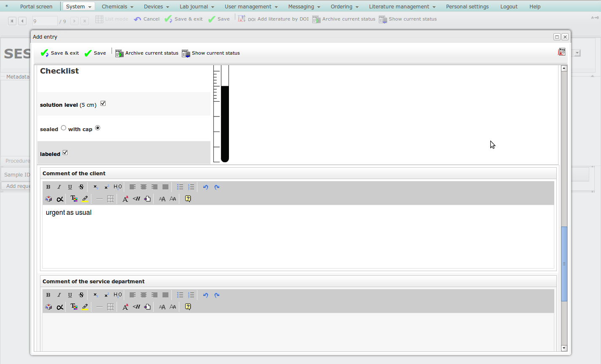Uncheck the solution level checkbox
The width and height of the screenshot is (601, 364).
pyautogui.click(x=103, y=103)
